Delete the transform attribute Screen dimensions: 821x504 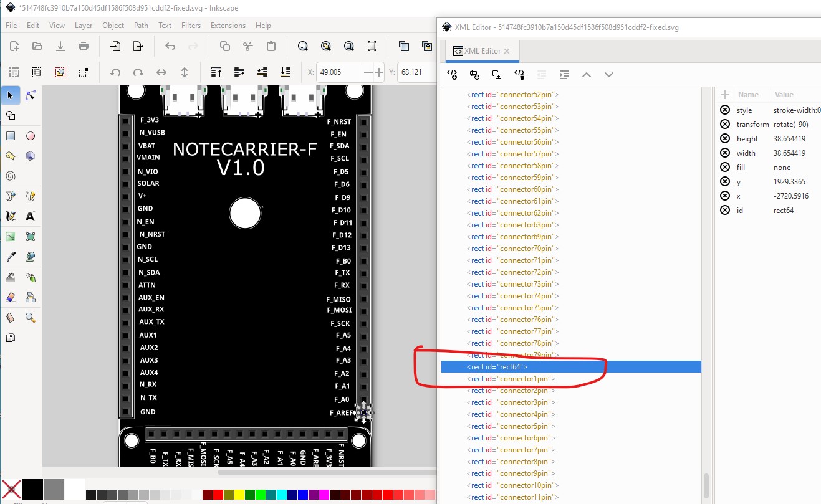(x=725, y=124)
